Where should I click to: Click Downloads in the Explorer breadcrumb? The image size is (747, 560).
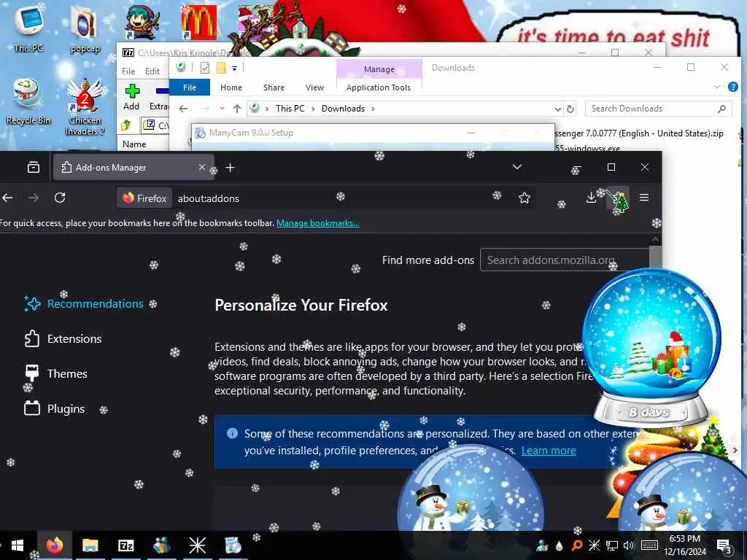pos(343,109)
